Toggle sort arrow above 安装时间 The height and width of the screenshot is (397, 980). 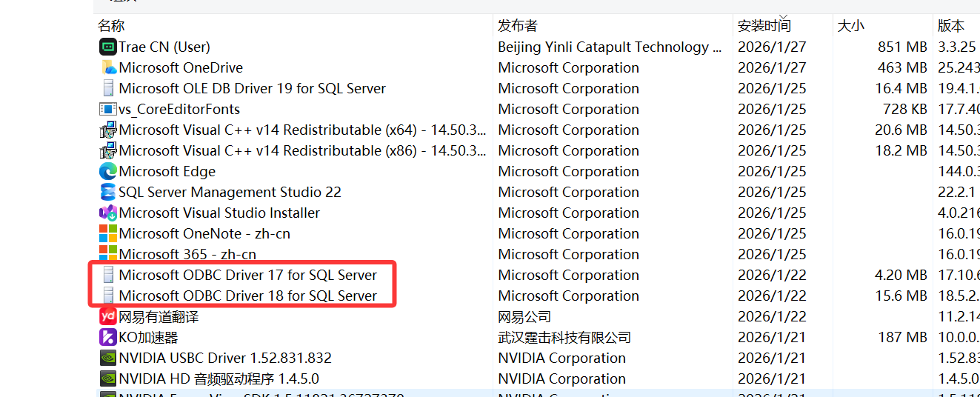click(784, 16)
